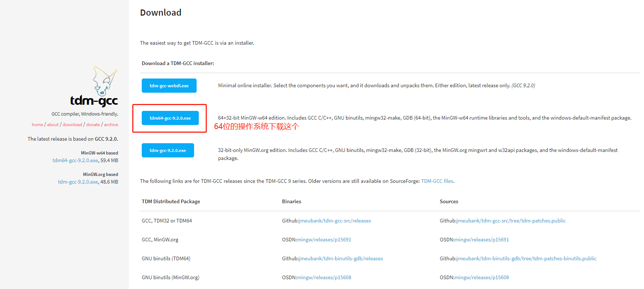Viewport: 644px width, 289px height.
Task: Open jmeubank/tdm-gcc-src/releases binaries link
Action: (x=335, y=221)
